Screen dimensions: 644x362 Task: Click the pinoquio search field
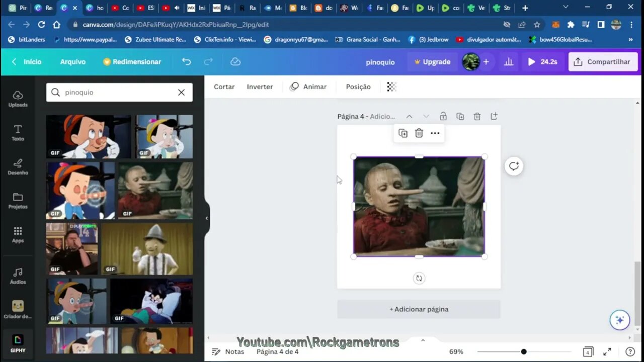[119, 93]
